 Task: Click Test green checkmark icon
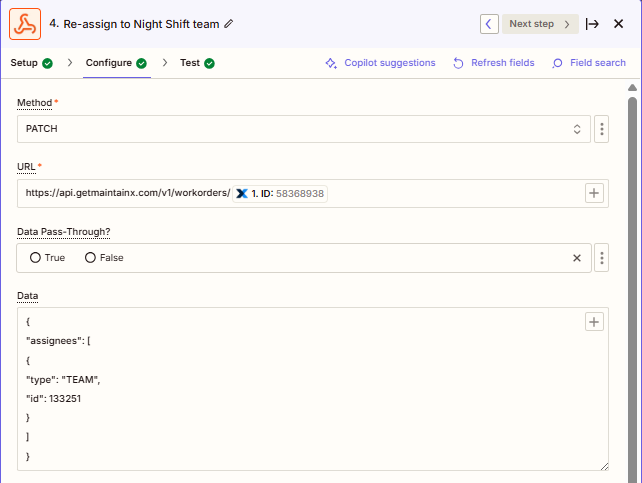[209, 63]
